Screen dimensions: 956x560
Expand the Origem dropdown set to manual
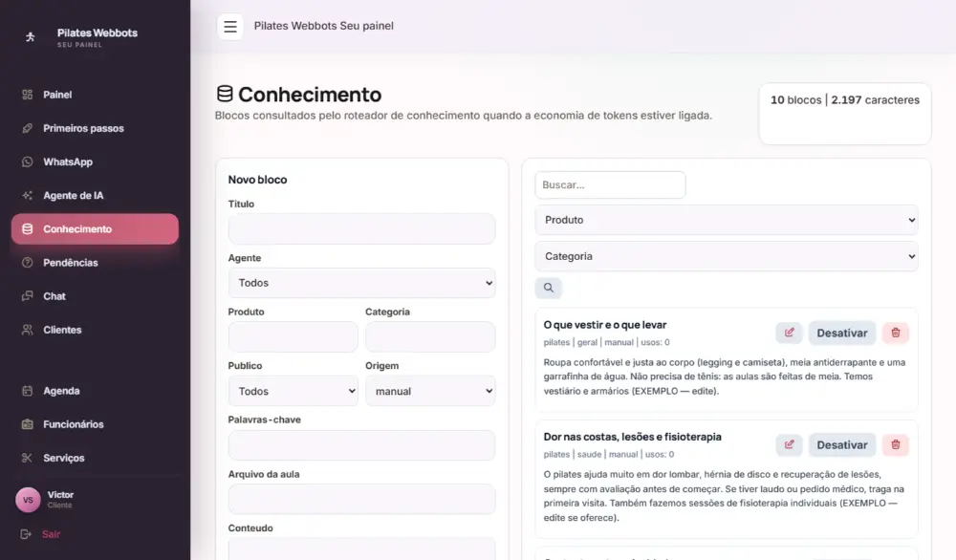click(x=430, y=391)
